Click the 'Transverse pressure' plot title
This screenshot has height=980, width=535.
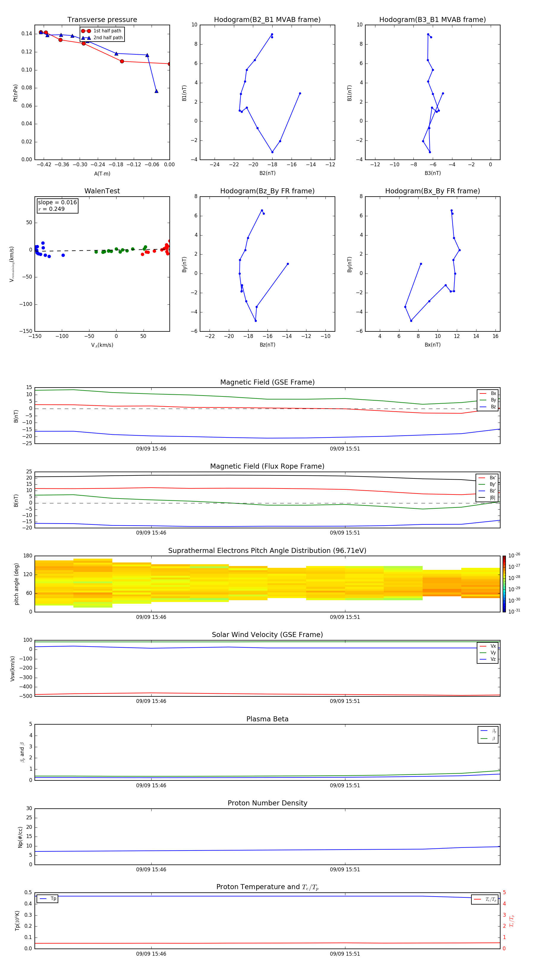click(102, 20)
